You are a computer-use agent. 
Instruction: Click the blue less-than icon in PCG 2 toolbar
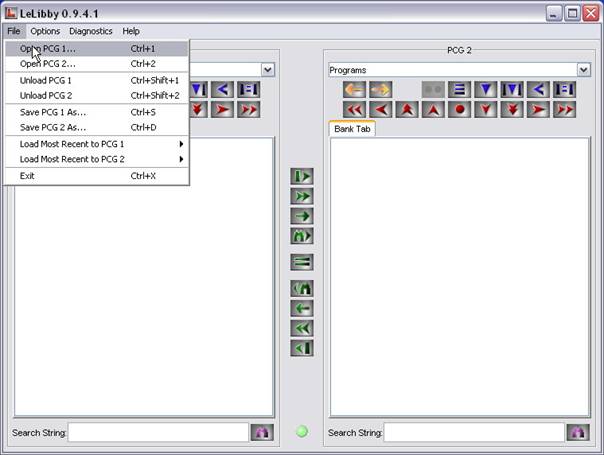[538, 90]
